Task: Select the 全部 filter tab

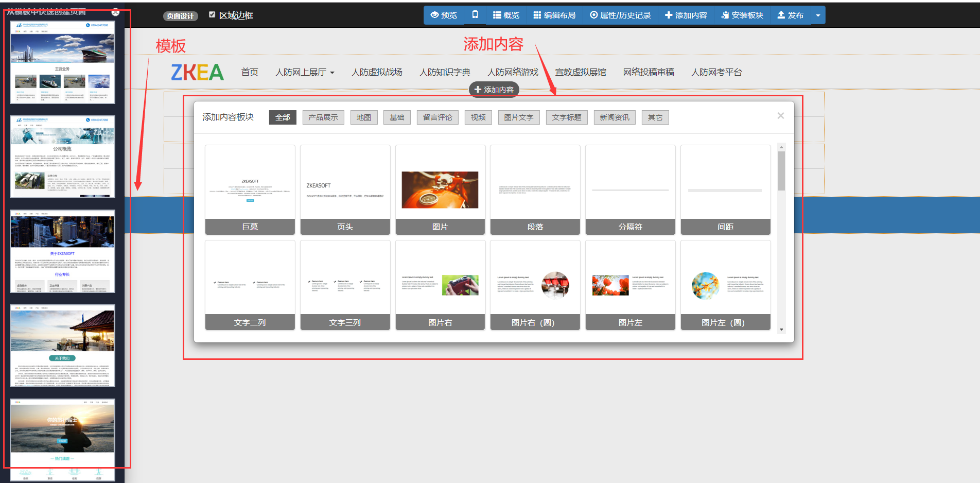Action: 283,117
